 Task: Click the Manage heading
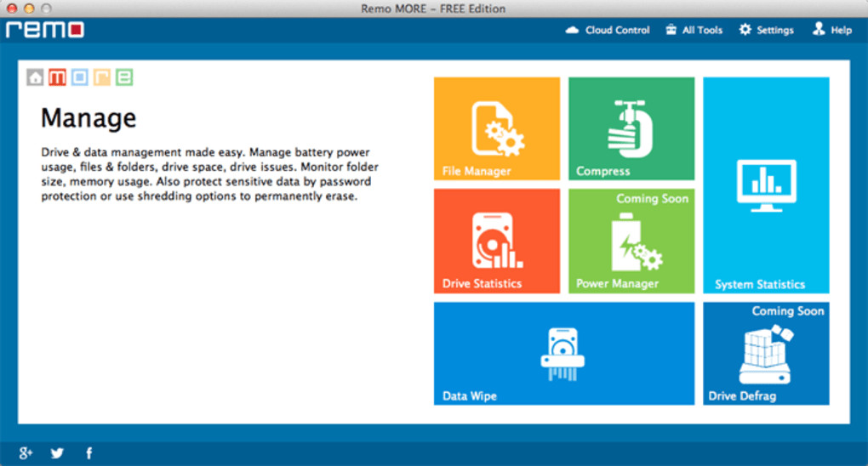89,118
